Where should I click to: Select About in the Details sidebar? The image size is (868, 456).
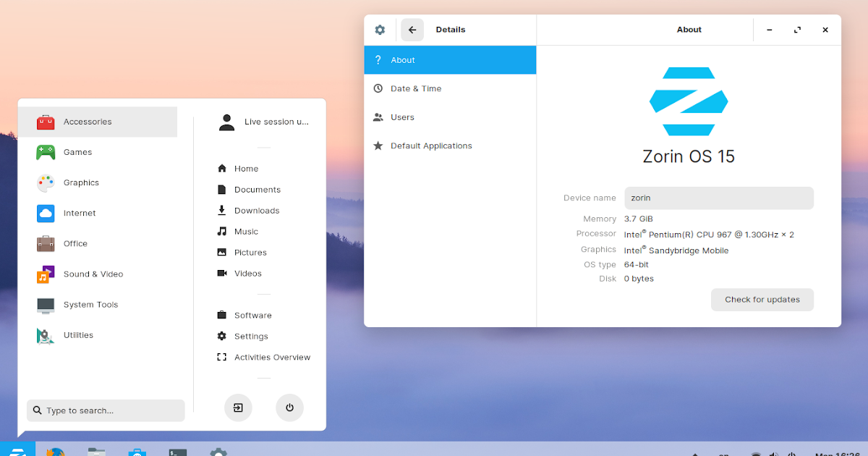(450, 60)
